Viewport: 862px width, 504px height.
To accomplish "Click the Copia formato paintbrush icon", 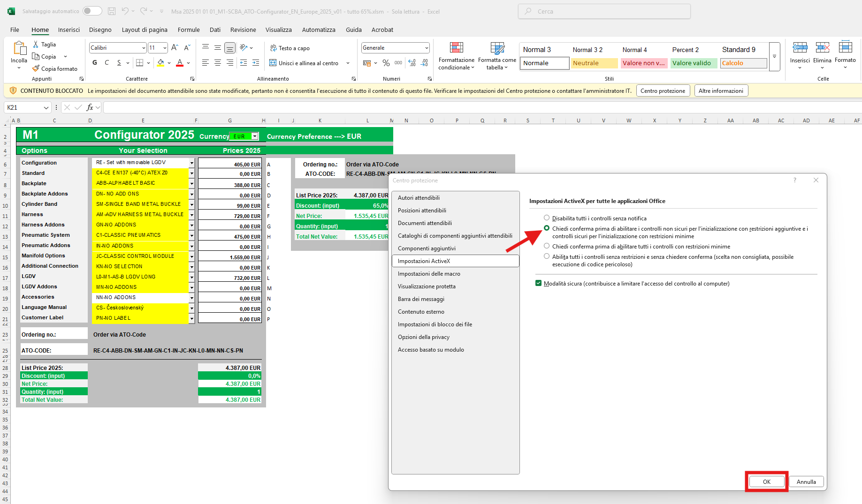I will click(x=36, y=69).
